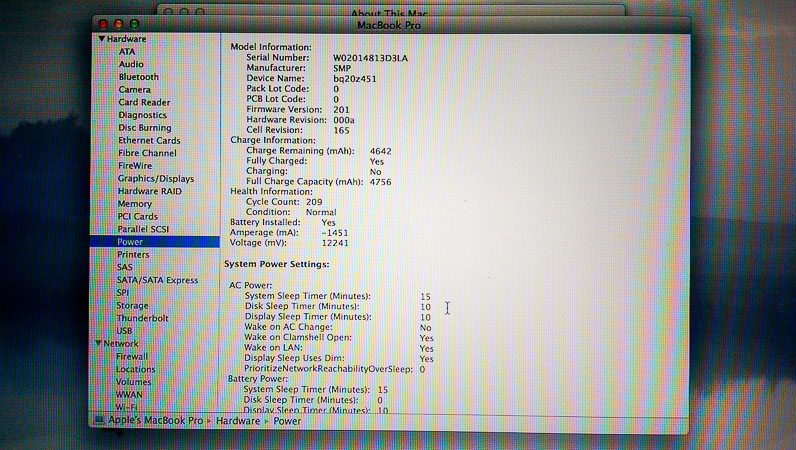Screen dimensions: 796x450
Task: Open the SATA/SATA Express section
Action: click(x=157, y=280)
